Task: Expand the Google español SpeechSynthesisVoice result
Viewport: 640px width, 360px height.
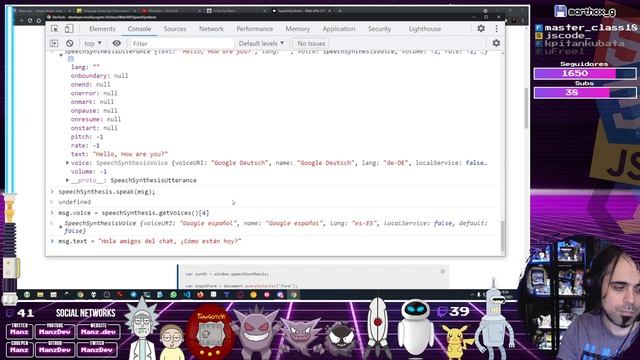Action: 61,227
